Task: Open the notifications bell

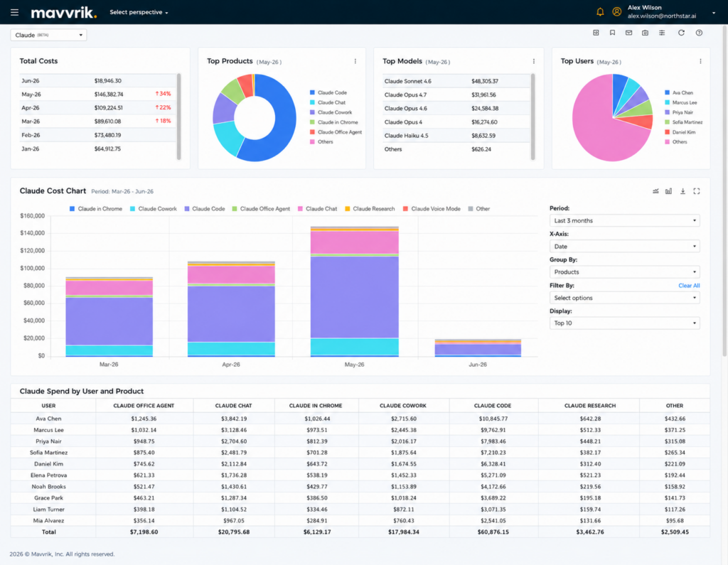Action: pos(600,12)
